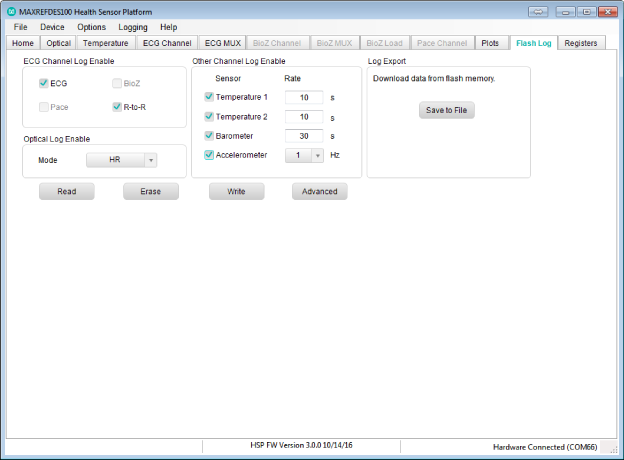Image resolution: width=624 pixels, height=460 pixels.
Task: Switch to the Plots tab
Action: (x=490, y=43)
